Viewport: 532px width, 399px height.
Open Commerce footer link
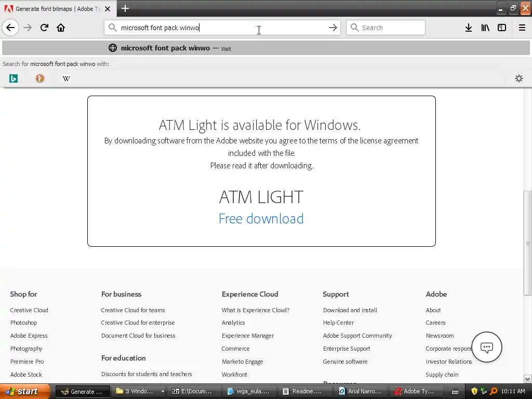(x=236, y=349)
